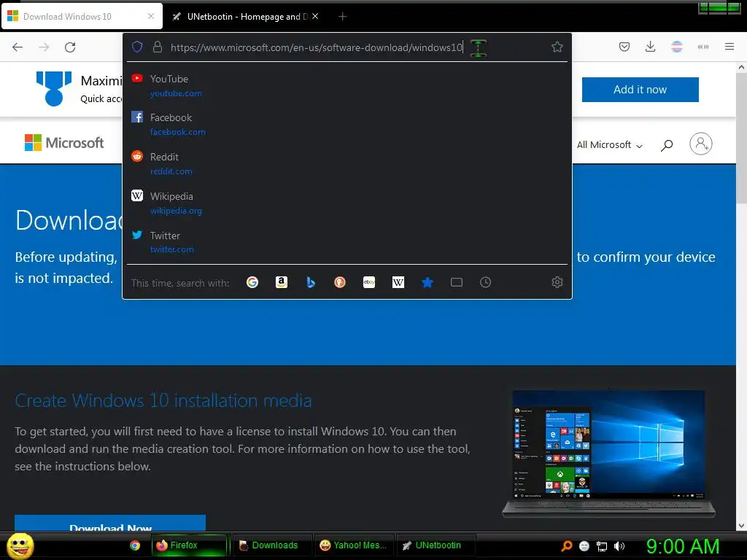The height and width of the screenshot is (560, 747).
Task: Search this time with Wikipedia icon
Action: click(x=398, y=282)
